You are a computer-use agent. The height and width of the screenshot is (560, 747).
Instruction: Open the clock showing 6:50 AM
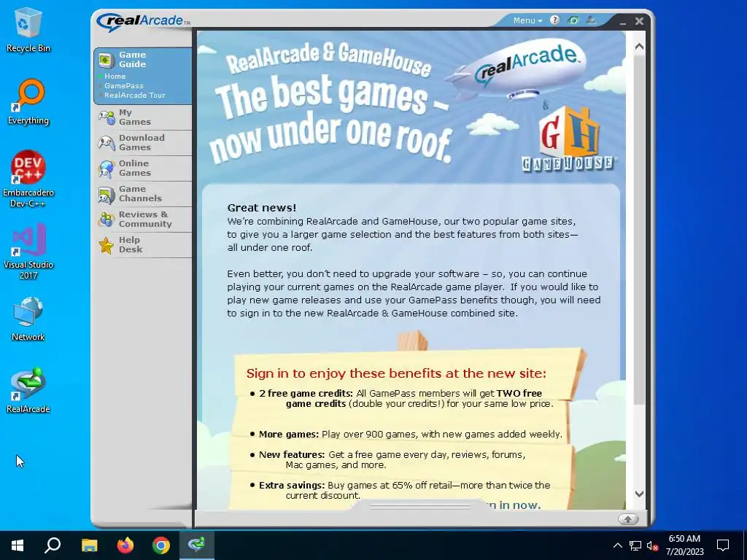coord(684,545)
